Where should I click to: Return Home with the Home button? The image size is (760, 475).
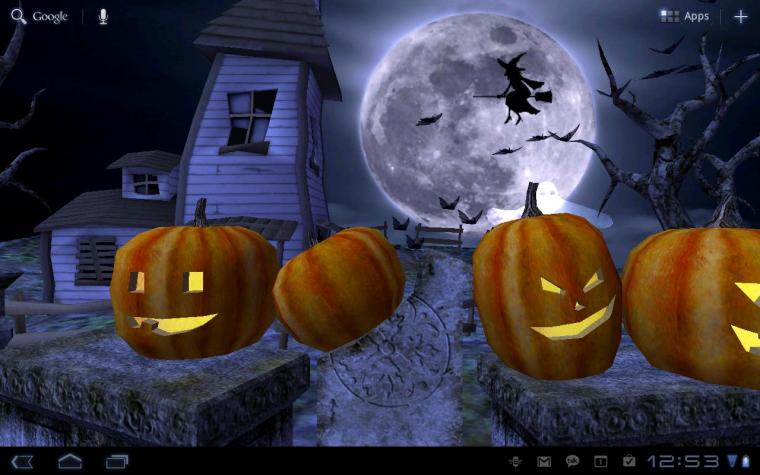[x=70, y=461]
